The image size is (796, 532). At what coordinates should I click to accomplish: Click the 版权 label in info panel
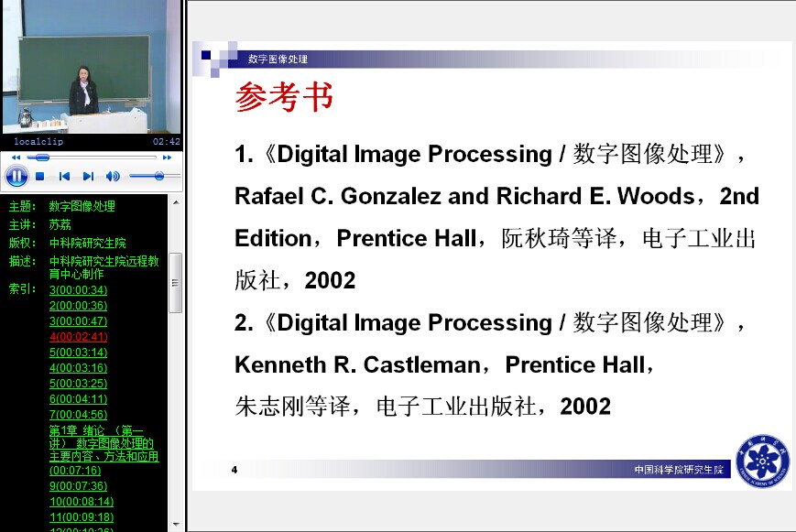(x=22, y=243)
